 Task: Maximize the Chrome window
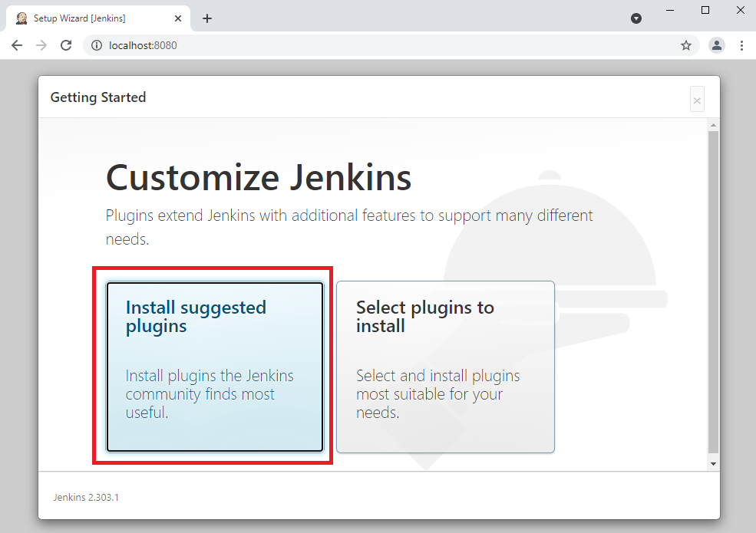[x=705, y=10]
